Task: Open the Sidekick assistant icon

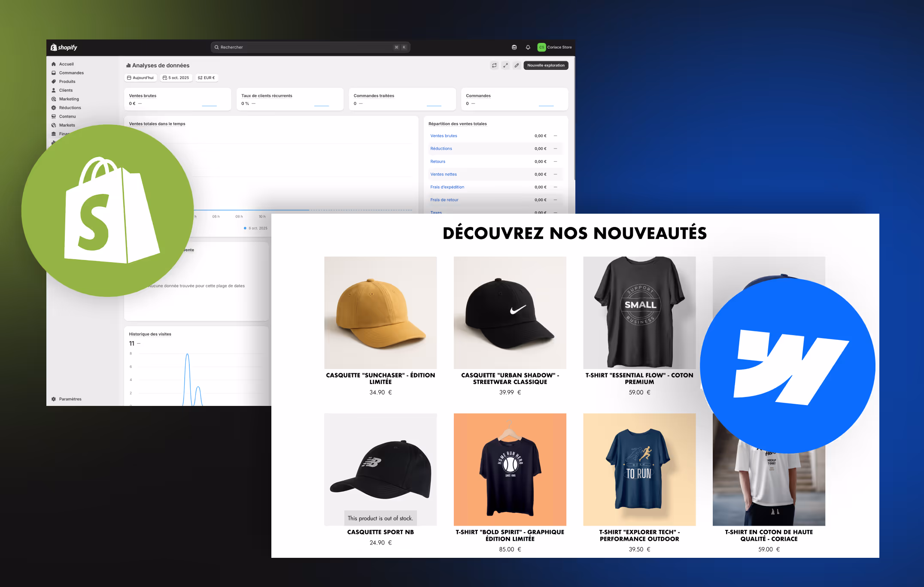Action: pos(514,47)
